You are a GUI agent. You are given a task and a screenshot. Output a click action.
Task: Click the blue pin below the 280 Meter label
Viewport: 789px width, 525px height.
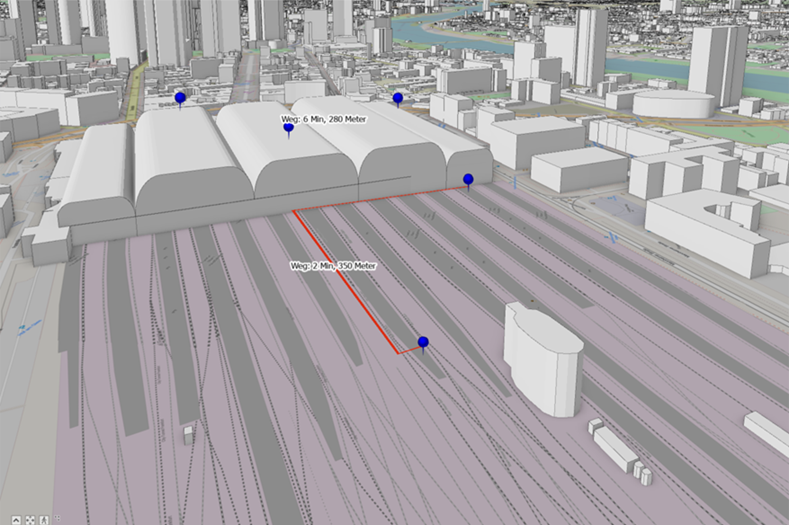[x=289, y=128]
